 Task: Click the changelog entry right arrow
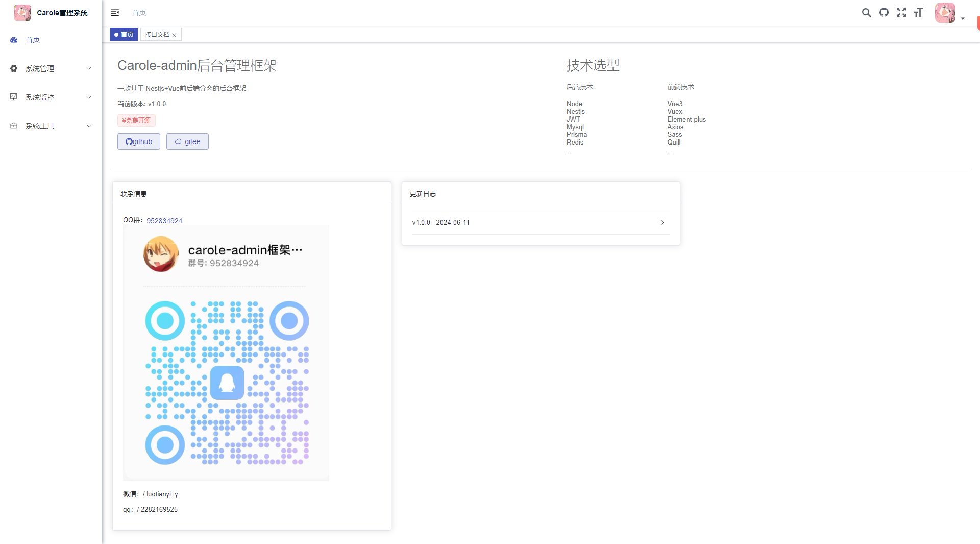click(x=663, y=222)
